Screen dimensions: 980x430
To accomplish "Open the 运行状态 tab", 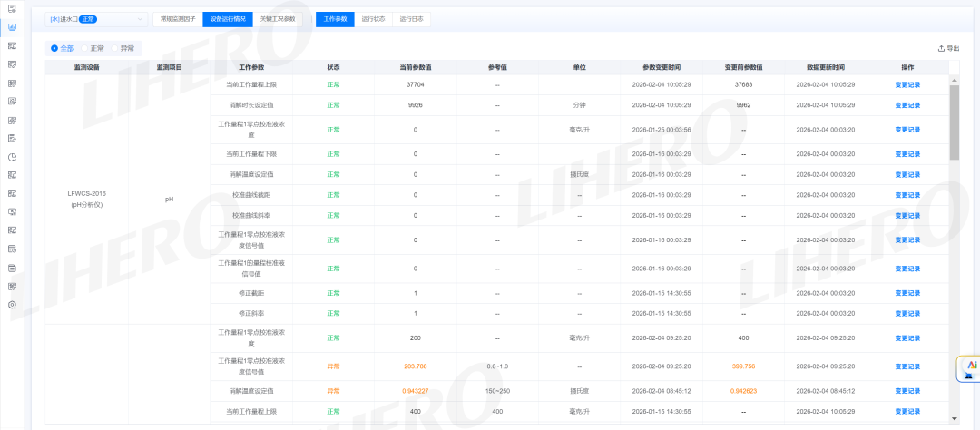I will coord(373,18).
